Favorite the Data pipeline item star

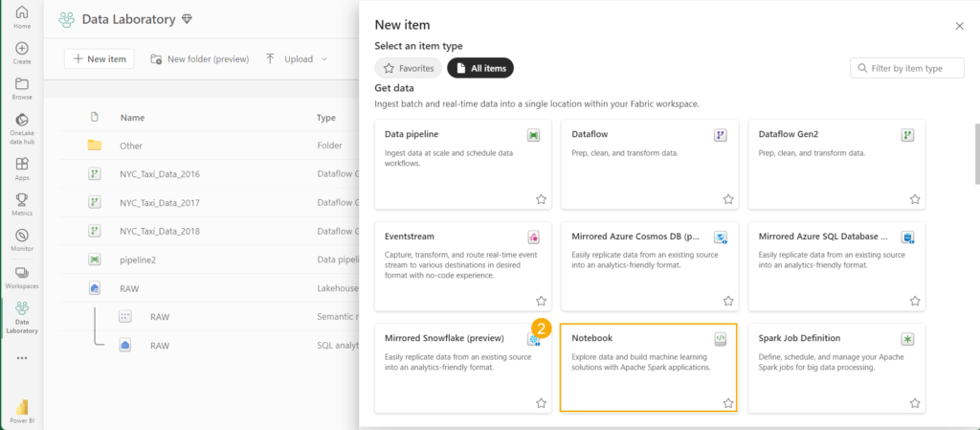click(x=541, y=199)
